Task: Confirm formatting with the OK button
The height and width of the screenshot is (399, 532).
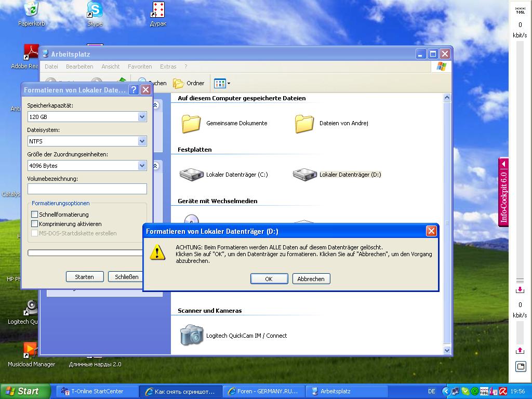Action: tap(269, 279)
